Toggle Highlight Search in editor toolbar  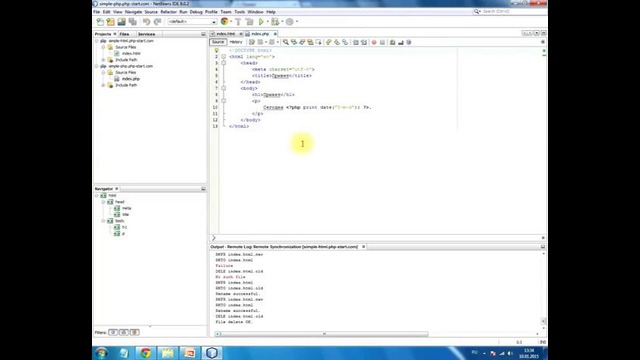310,42
